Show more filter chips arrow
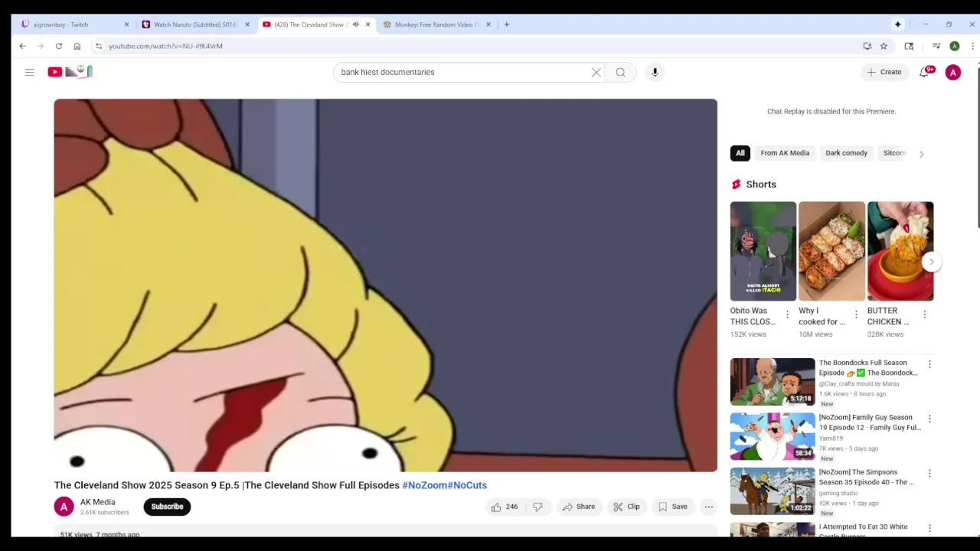Screen dimensions: 980x551 tap(921, 154)
